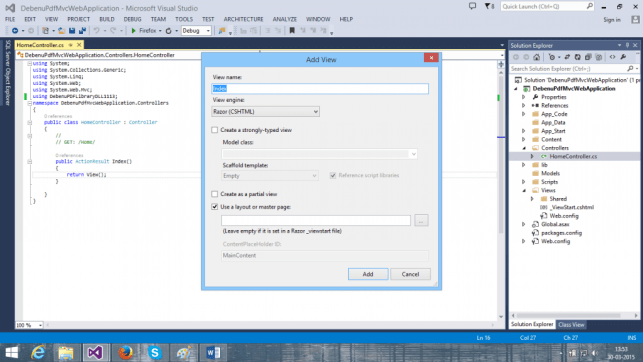This screenshot has height=362, width=643.
Task: Click the Save All toolbar icon
Action: [82, 31]
